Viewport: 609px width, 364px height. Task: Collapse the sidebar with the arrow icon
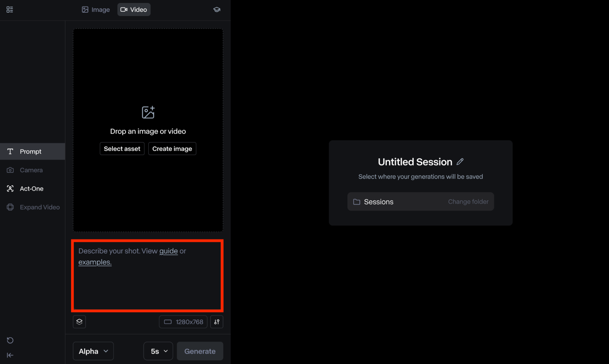(10, 355)
